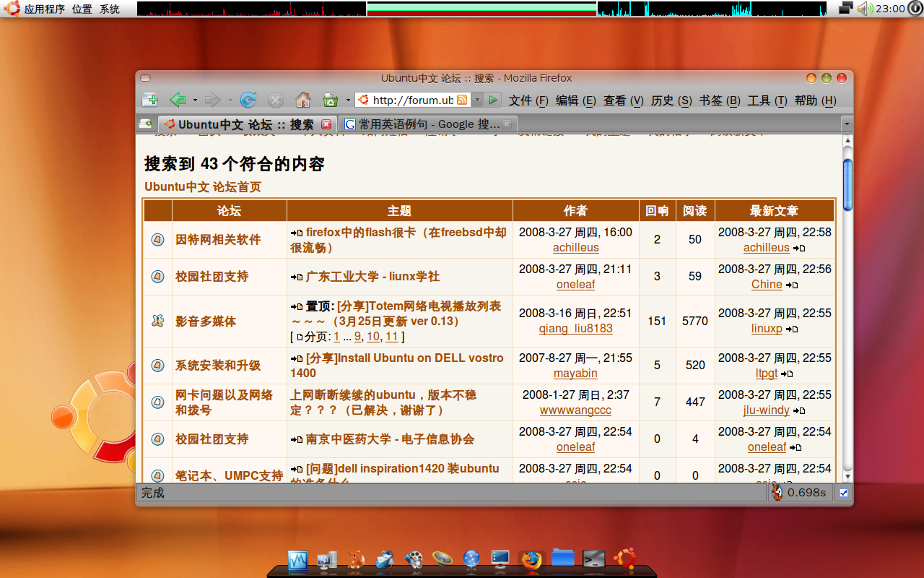Screen dimensions: 924x578
Task: Click the green Go play button
Action: 493,100
